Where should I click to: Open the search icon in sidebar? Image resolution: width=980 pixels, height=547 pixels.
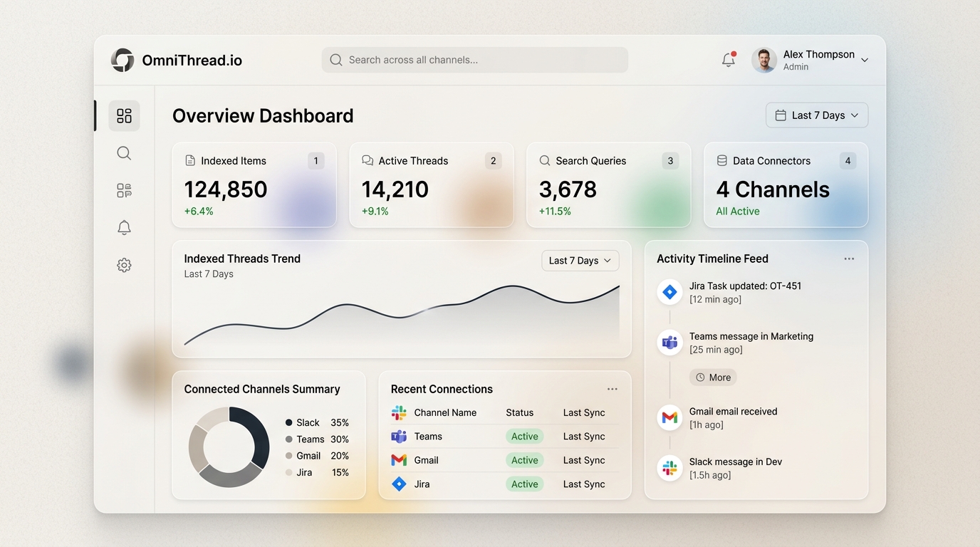click(124, 153)
